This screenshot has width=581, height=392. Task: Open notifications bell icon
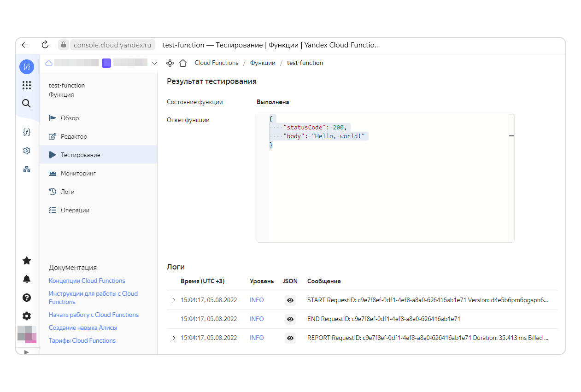click(27, 279)
